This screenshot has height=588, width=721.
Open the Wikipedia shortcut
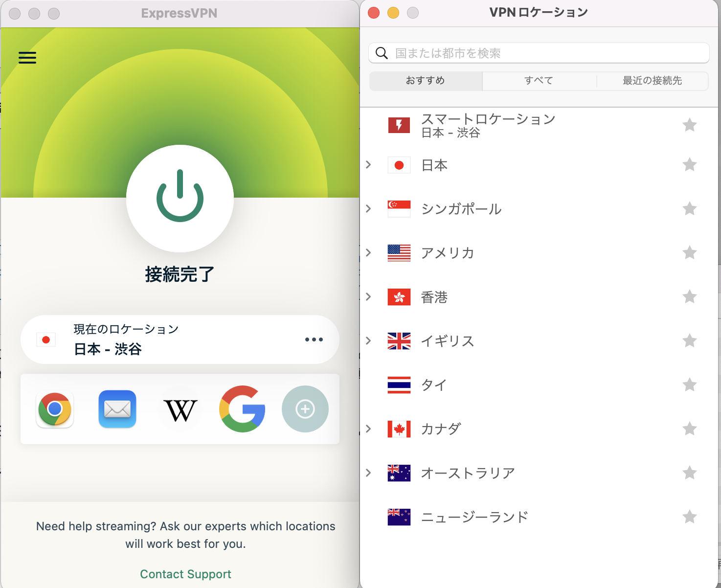[180, 409]
